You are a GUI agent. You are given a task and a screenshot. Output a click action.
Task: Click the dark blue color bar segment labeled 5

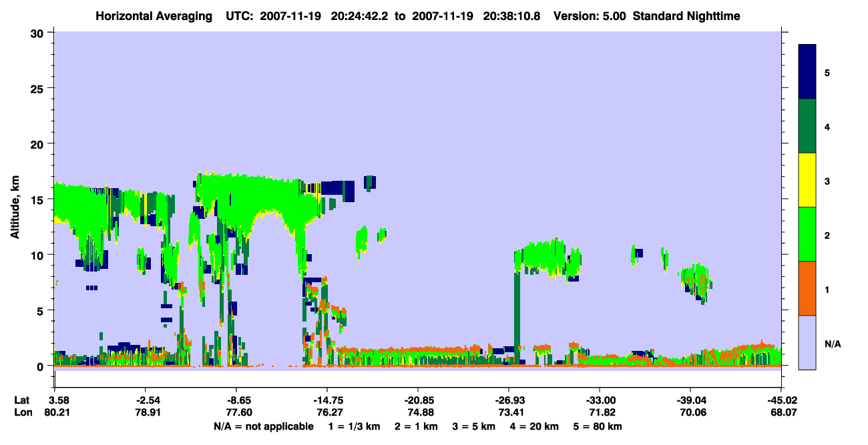click(807, 72)
